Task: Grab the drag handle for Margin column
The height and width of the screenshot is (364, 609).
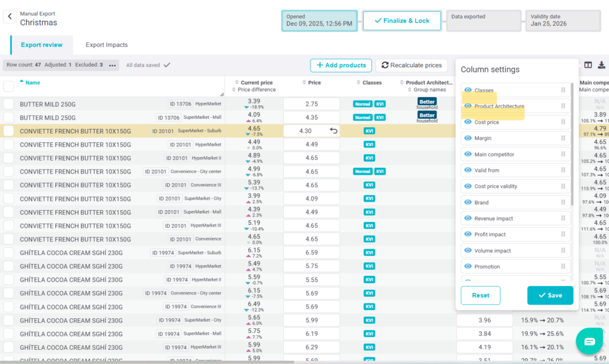Action: 563,139
